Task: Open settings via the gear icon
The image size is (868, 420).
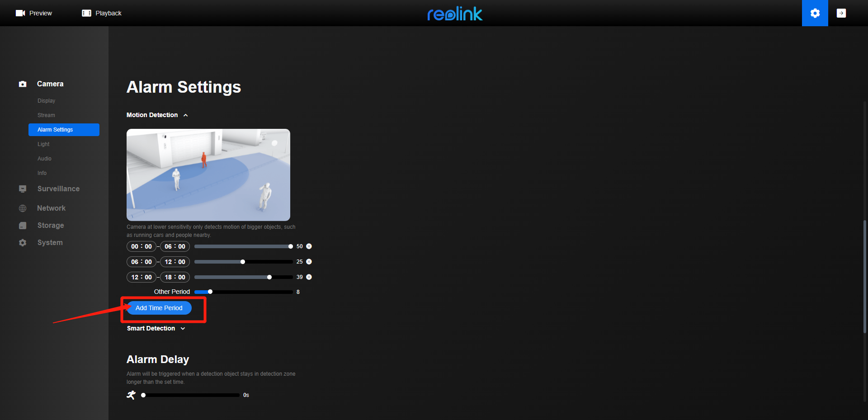Action: 815,13
